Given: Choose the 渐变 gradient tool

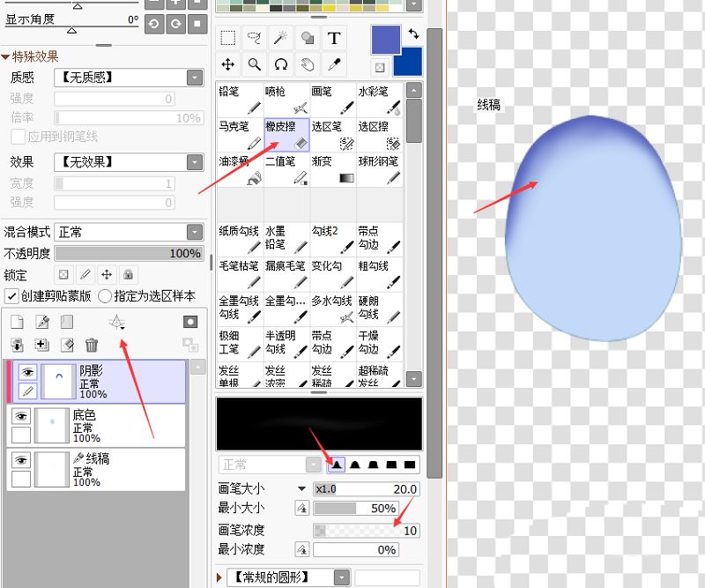Looking at the screenshot, I should [333, 169].
